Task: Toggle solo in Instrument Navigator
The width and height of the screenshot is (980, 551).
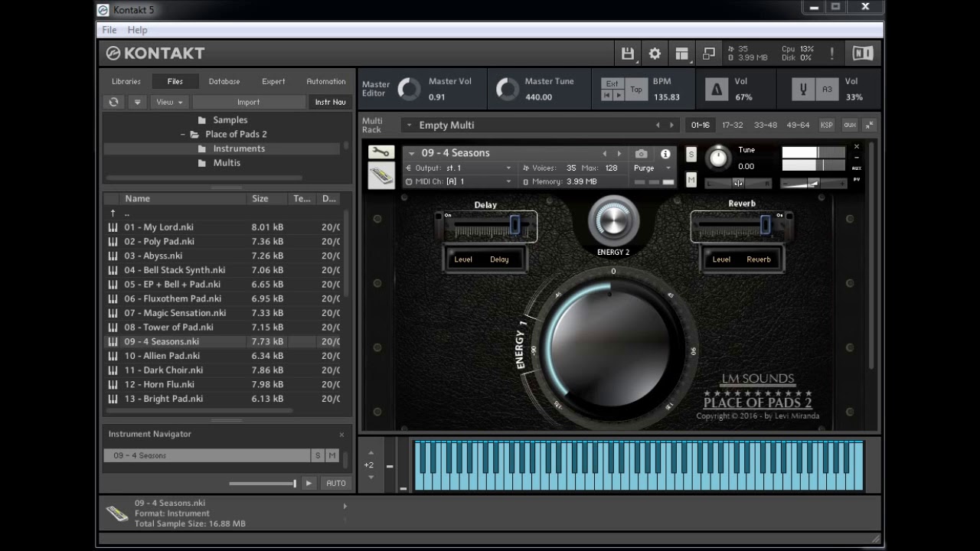Action: coord(318,455)
